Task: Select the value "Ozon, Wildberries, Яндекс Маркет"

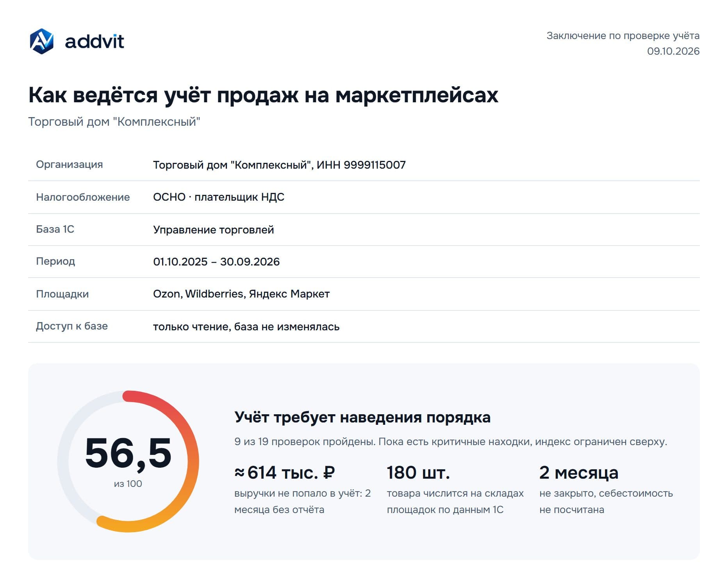Action: [241, 294]
